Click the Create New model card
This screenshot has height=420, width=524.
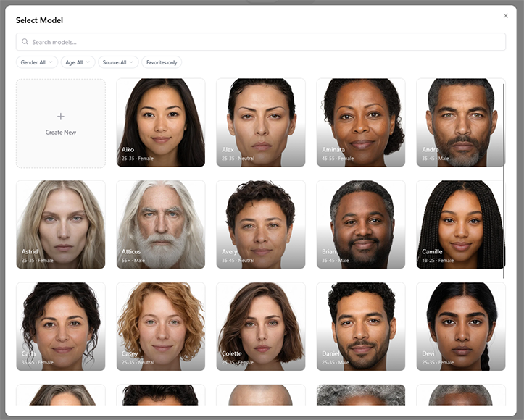point(61,123)
